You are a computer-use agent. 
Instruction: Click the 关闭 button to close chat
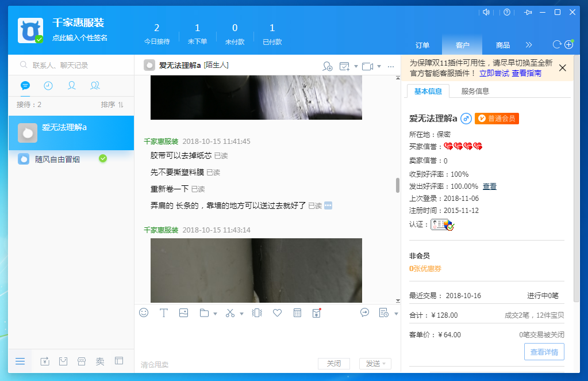point(334,363)
